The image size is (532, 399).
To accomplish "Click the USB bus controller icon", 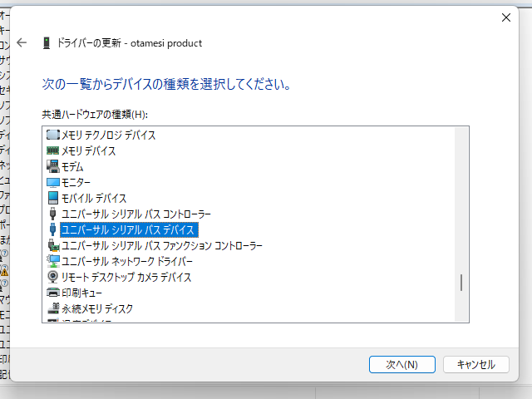I will click(53, 214).
